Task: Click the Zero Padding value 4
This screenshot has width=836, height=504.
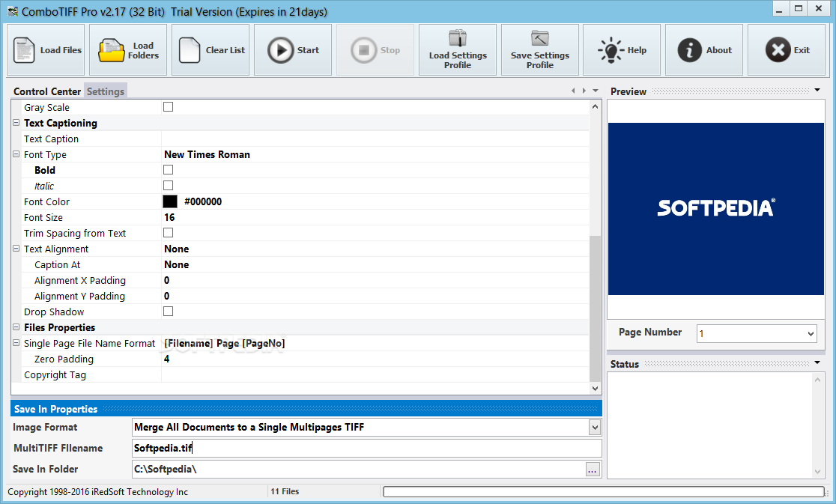Action: click(x=167, y=359)
